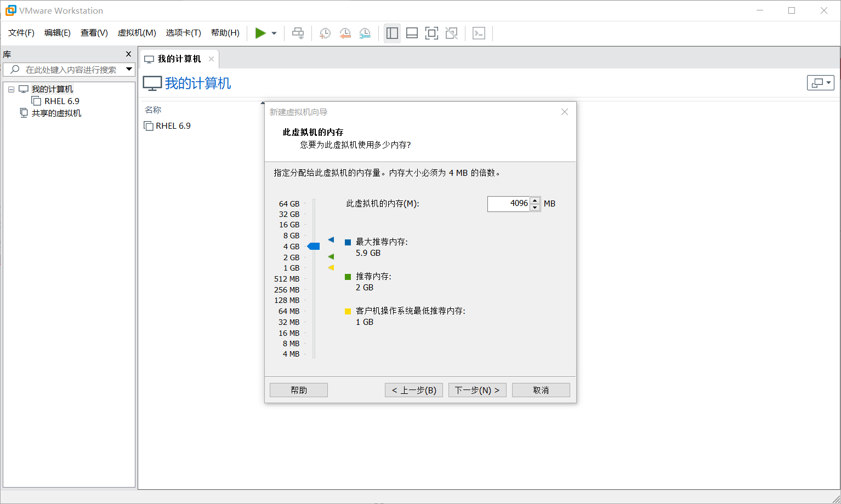Image resolution: width=841 pixels, height=504 pixels.
Task: Send Ctrl+Alt+Del to the guest
Action: [298, 33]
